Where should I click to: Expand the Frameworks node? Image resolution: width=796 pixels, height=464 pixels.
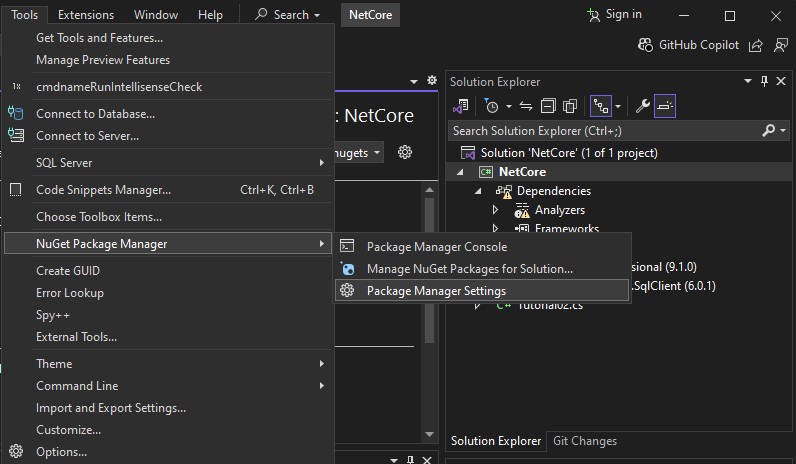coord(495,228)
